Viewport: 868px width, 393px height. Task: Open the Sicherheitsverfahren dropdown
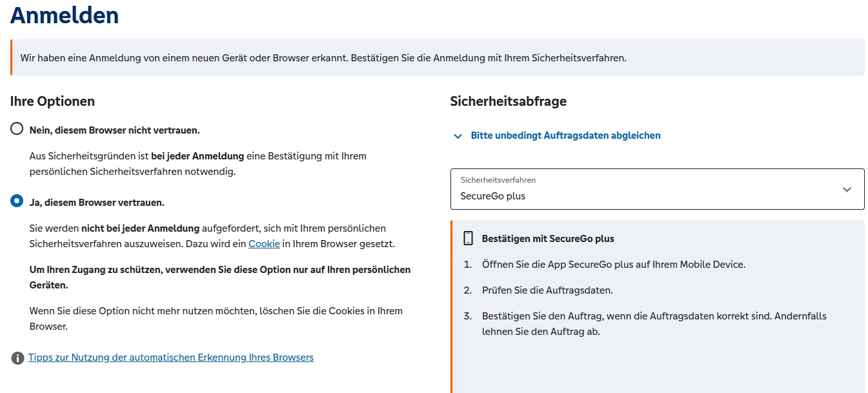(657, 189)
